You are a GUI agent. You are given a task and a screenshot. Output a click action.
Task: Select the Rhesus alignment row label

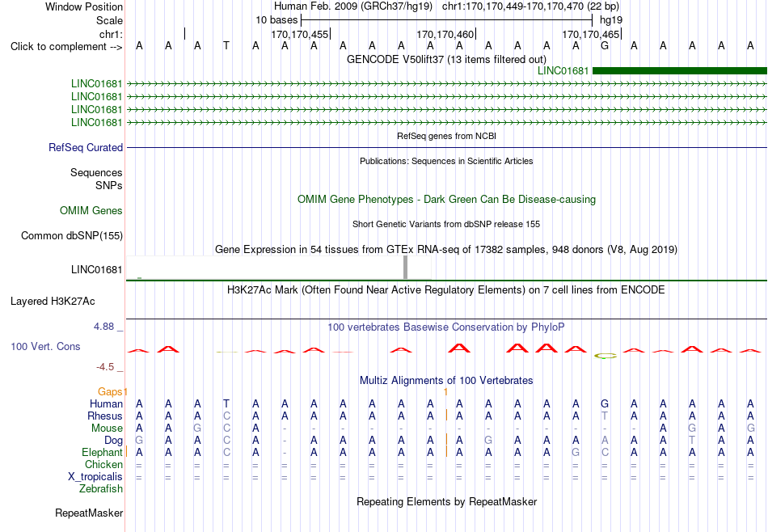(x=105, y=416)
